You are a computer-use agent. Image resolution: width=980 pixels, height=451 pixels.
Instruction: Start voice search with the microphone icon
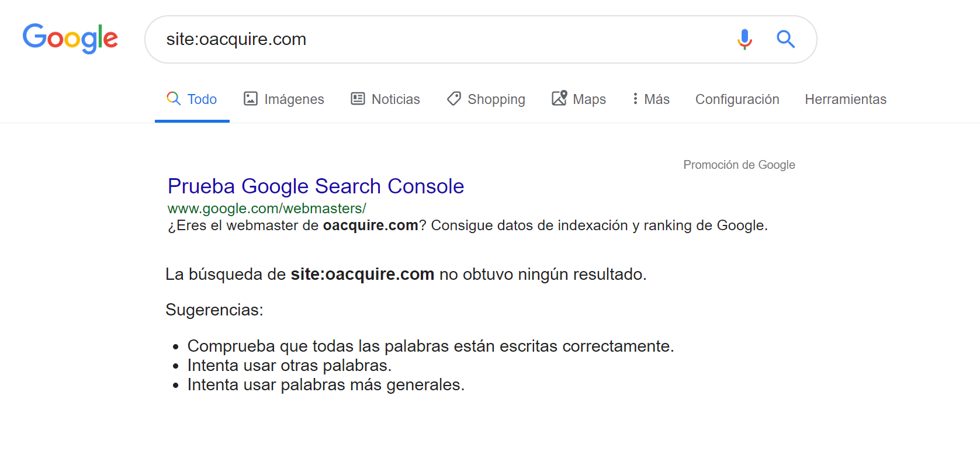point(744,39)
